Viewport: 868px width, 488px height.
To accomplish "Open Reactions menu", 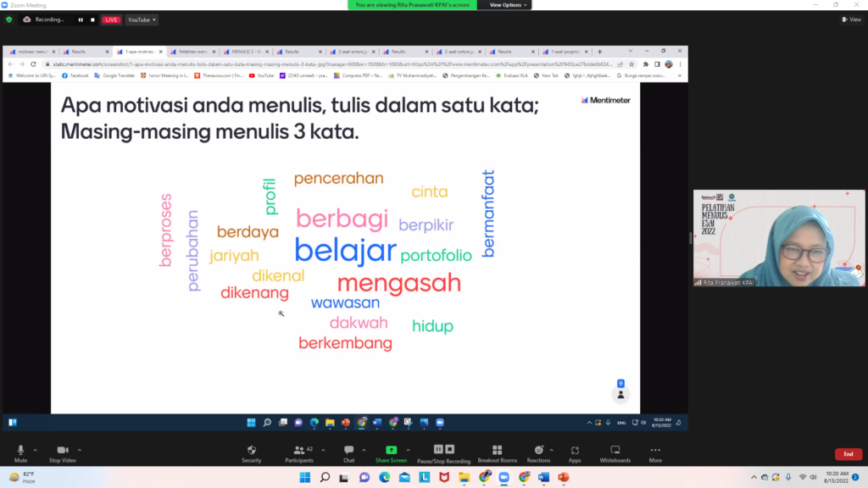I will tap(538, 454).
